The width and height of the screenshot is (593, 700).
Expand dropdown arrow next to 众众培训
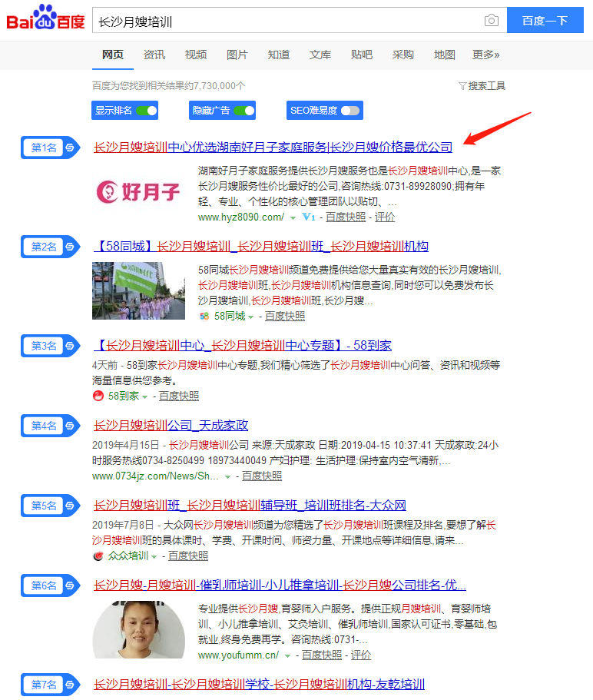pyautogui.click(x=154, y=557)
